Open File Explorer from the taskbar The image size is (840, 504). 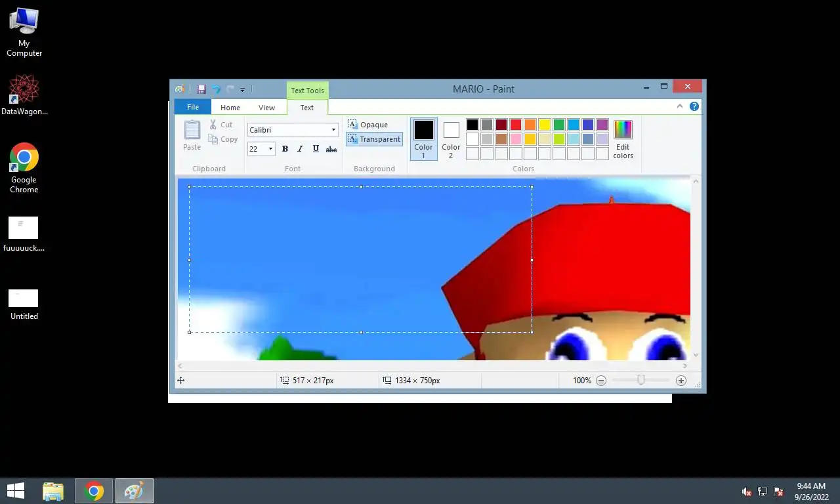(53, 491)
